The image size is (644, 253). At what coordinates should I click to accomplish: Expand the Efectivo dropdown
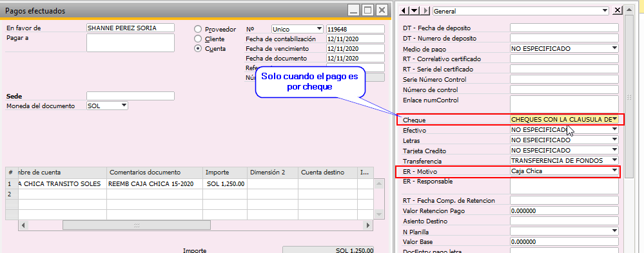click(x=564, y=129)
